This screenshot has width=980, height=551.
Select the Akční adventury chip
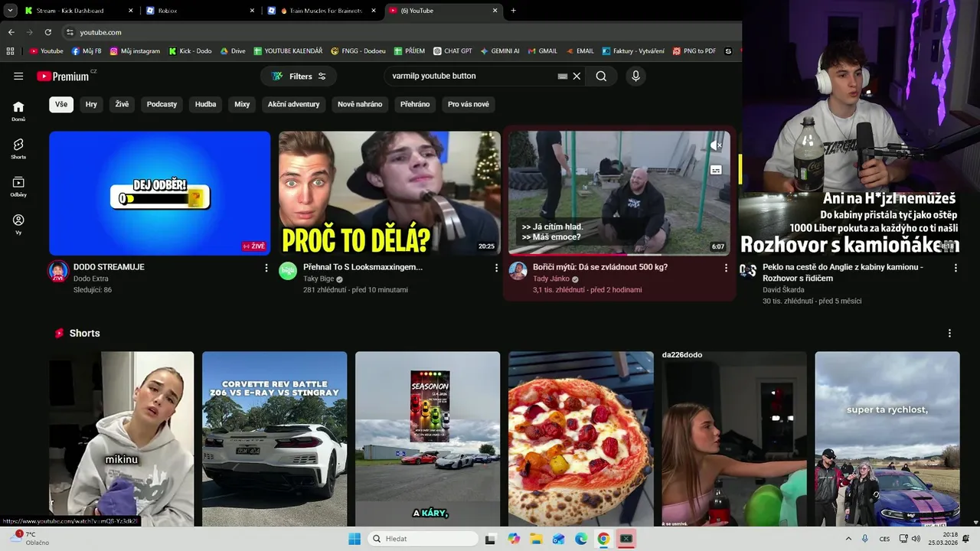pos(293,104)
